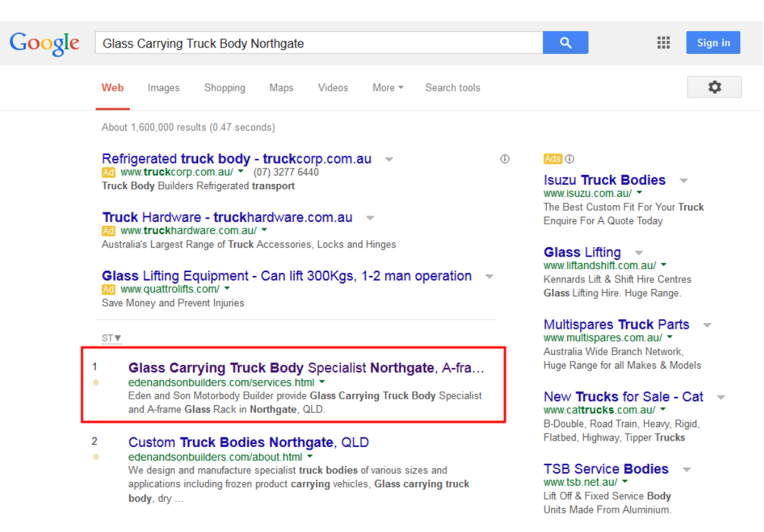Expand arrow beside TSB Service Bodies title

(x=687, y=469)
